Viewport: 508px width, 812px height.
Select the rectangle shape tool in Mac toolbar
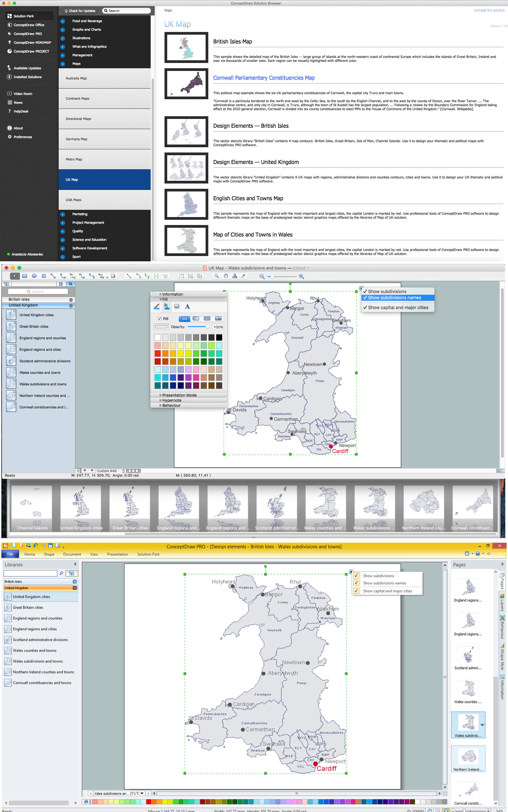point(24,276)
